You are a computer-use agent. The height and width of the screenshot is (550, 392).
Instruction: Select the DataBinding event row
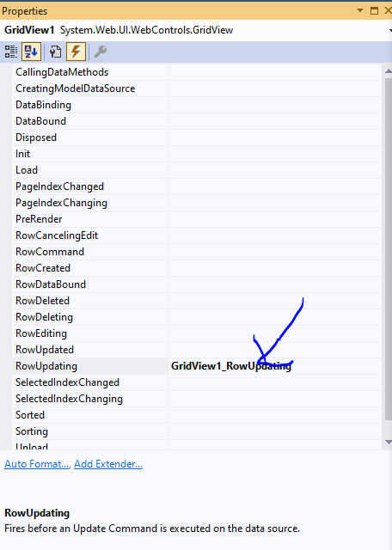coord(197,105)
